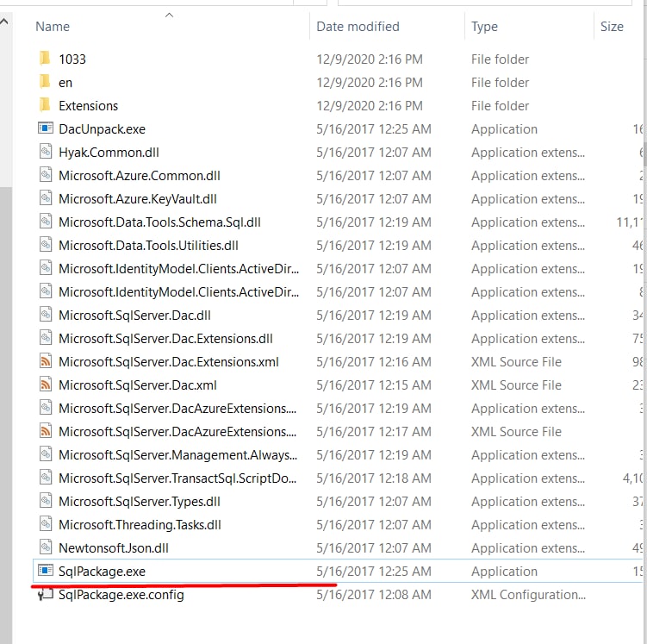Image resolution: width=647 pixels, height=644 pixels.
Task: Click the date 5/16/2017 12:17 AM
Action: pos(374,431)
